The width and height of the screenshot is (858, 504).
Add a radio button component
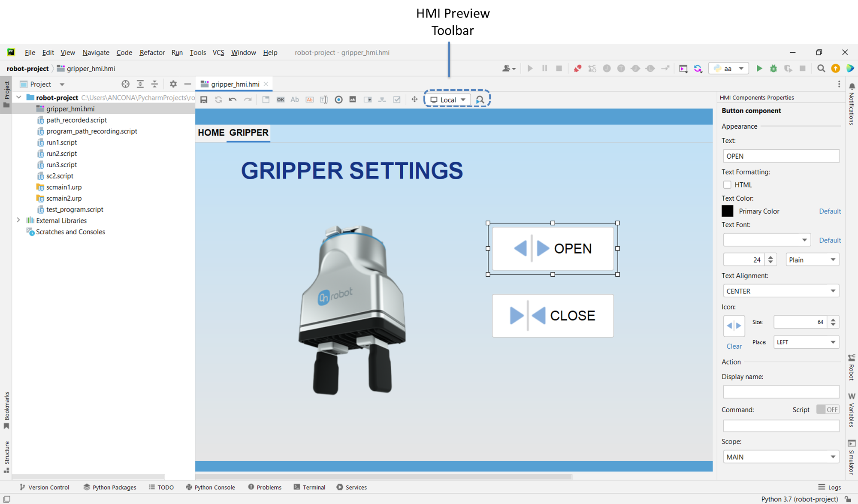pyautogui.click(x=338, y=100)
